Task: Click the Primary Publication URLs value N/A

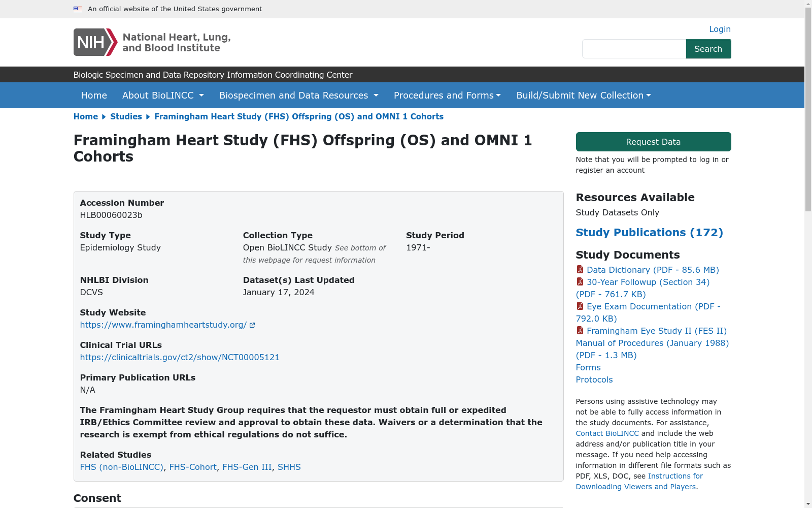Action: pyautogui.click(x=88, y=390)
